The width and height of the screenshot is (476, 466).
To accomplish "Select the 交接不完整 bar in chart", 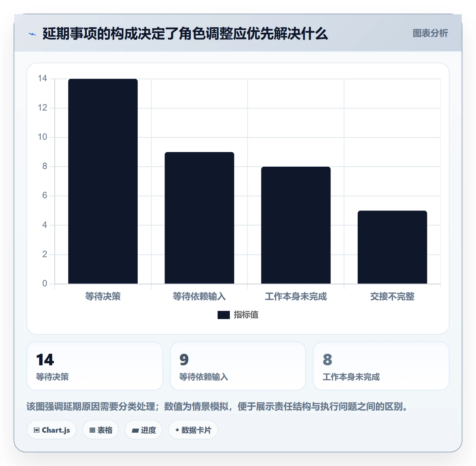I will (392, 247).
